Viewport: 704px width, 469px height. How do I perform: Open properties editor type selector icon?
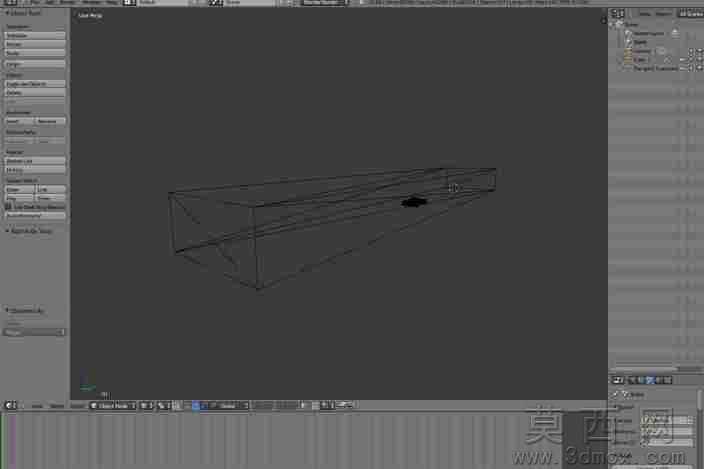pos(618,380)
